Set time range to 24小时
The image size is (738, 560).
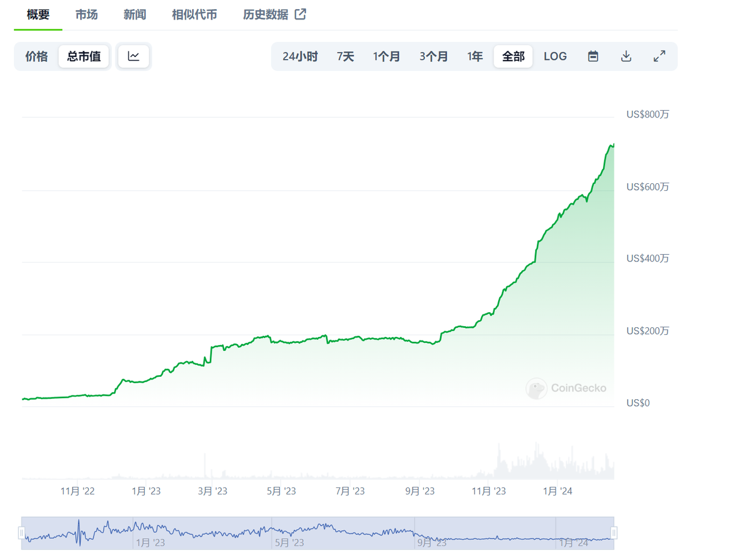(x=300, y=56)
